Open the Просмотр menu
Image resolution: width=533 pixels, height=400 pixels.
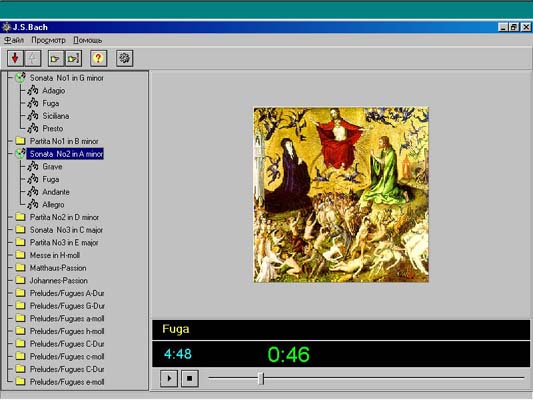tap(48, 40)
